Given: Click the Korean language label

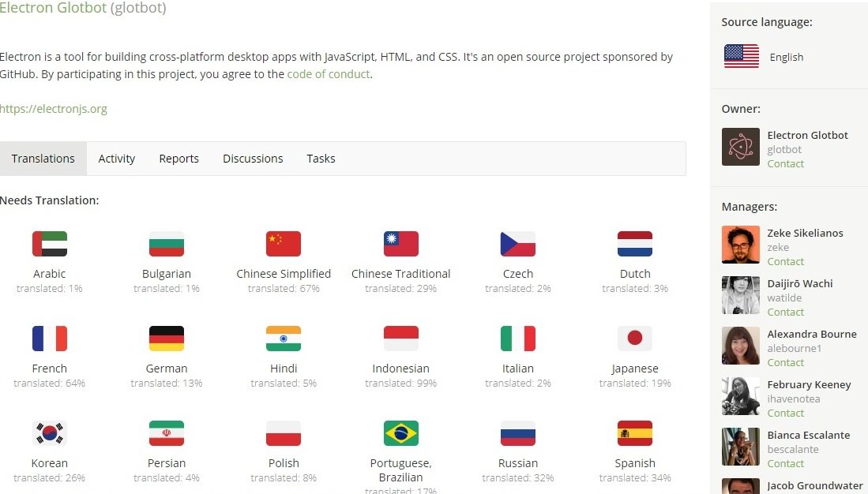Looking at the screenshot, I should click(49, 463).
